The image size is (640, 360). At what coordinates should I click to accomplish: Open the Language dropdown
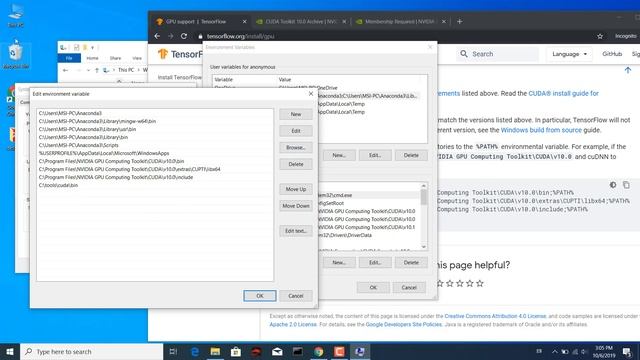point(569,54)
